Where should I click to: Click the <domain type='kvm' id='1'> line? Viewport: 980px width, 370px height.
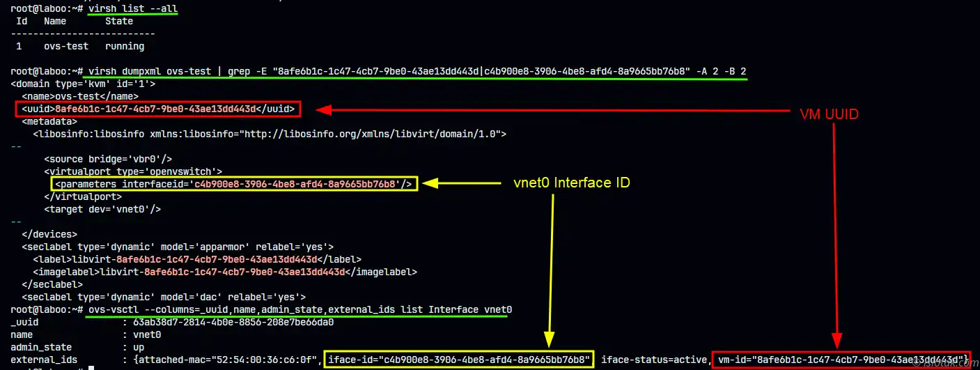click(x=83, y=84)
